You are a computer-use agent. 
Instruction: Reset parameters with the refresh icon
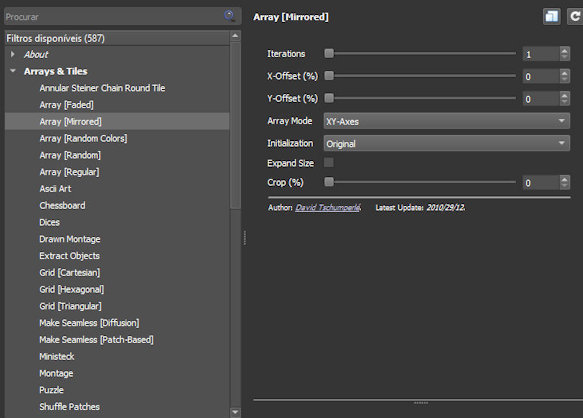coord(575,17)
